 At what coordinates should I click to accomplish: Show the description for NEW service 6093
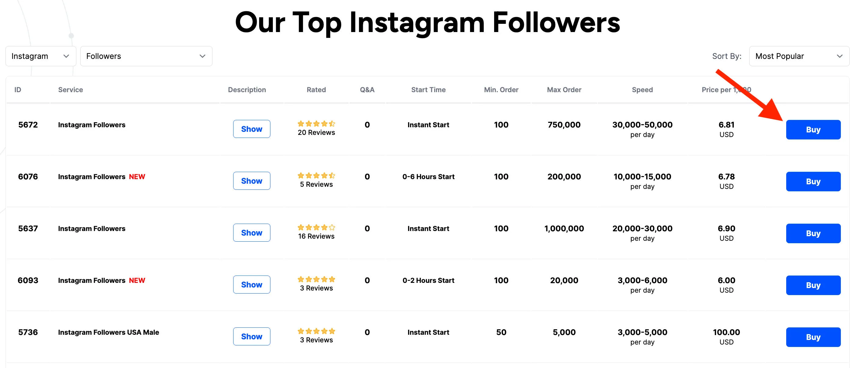pos(252,284)
